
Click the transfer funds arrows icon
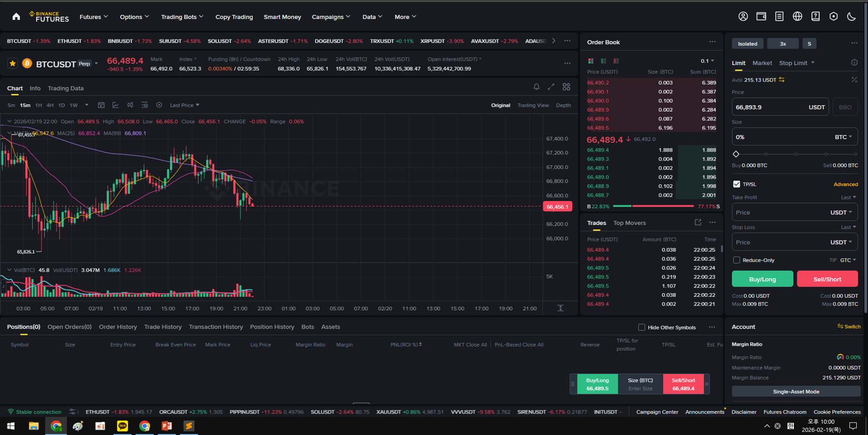pyautogui.click(x=782, y=80)
